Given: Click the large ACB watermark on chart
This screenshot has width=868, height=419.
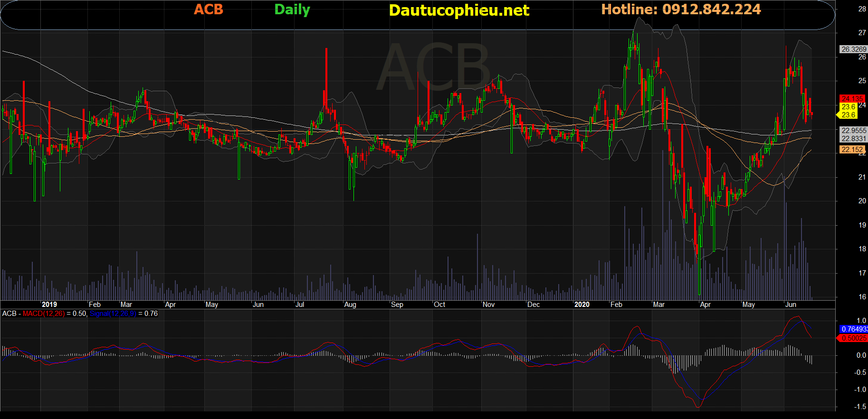Looking at the screenshot, I should tap(434, 67).
